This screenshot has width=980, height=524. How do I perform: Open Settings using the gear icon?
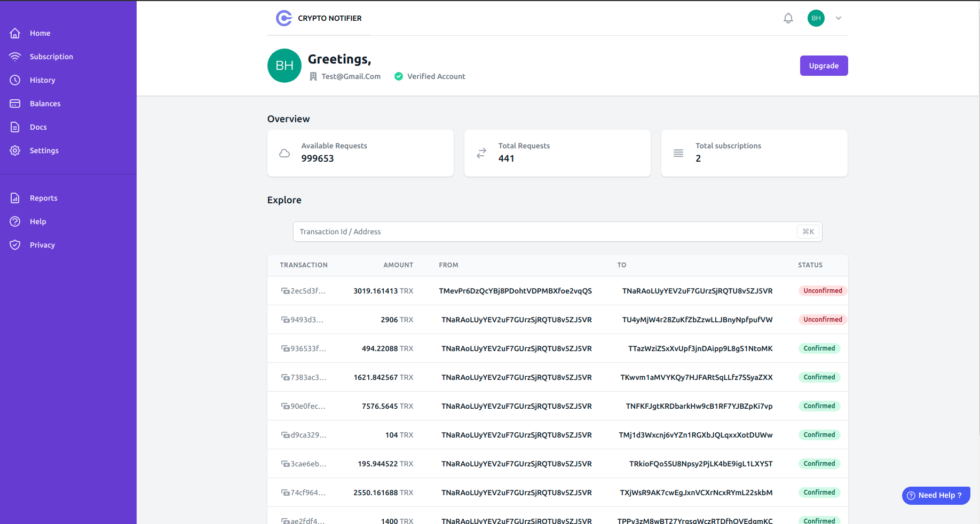[15, 150]
